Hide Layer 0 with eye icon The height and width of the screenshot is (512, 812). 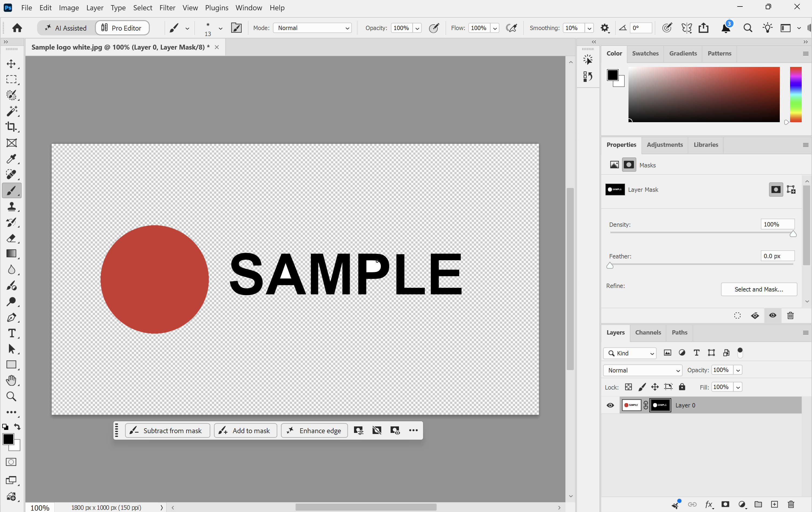[x=610, y=405]
